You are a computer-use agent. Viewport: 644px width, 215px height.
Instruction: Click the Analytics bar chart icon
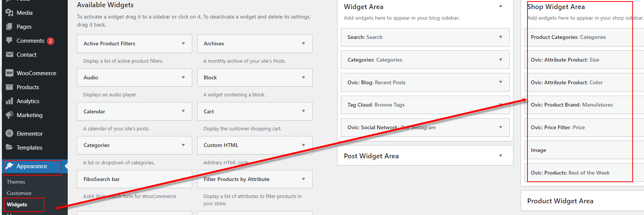pos(9,101)
